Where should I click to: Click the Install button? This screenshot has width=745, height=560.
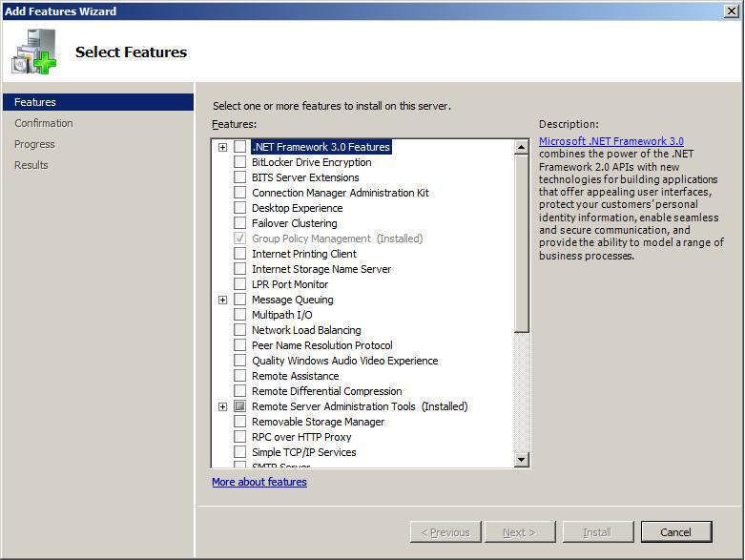598,532
